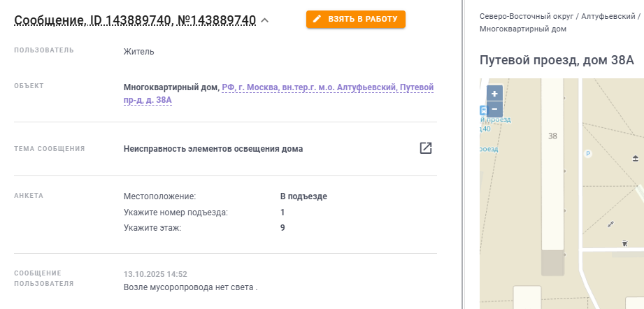The width and height of the screenshot is (644, 309).
Task: Zoom out on the map
Action: tap(494, 109)
